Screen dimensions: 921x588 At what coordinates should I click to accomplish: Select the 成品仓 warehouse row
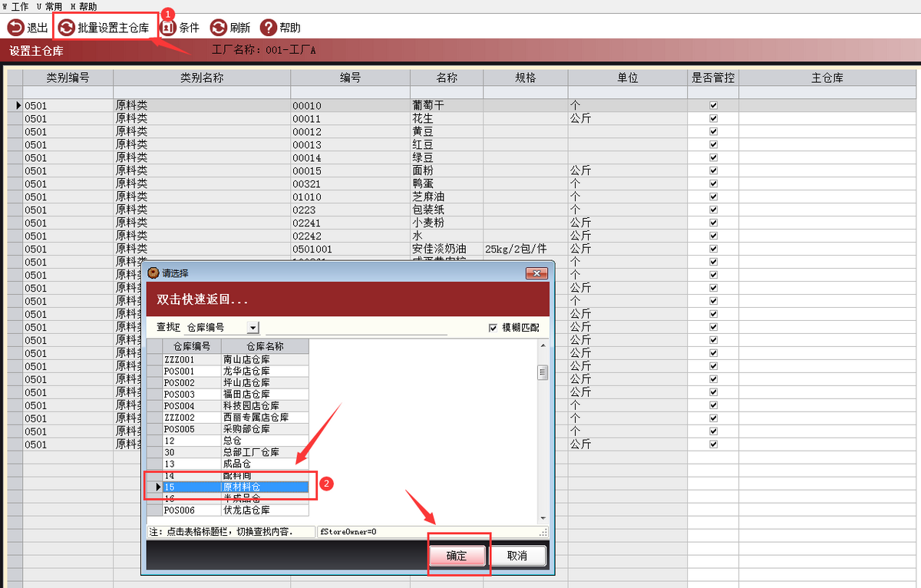236,464
